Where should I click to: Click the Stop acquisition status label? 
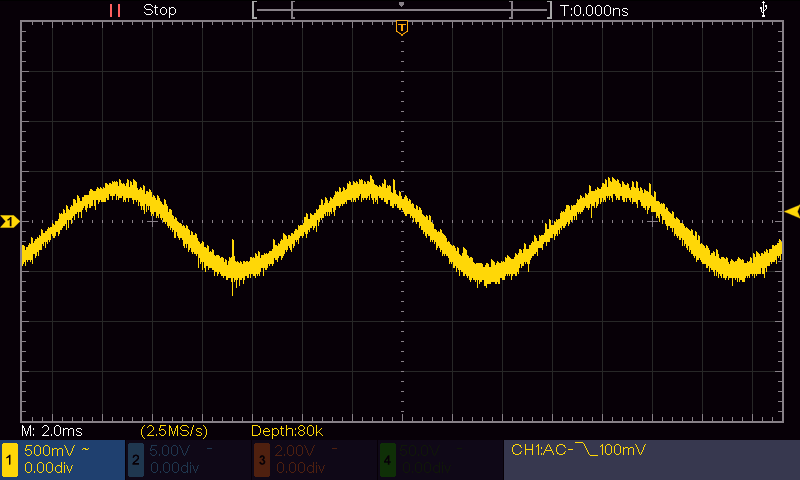(x=160, y=10)
